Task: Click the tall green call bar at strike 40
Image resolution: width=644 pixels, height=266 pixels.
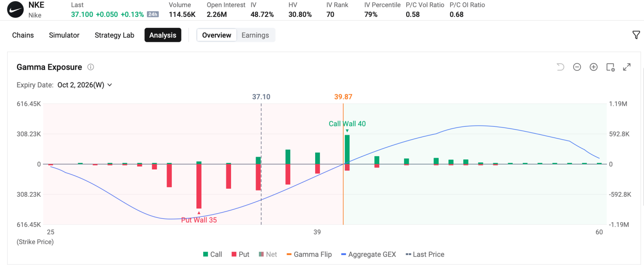Action: 347,149
